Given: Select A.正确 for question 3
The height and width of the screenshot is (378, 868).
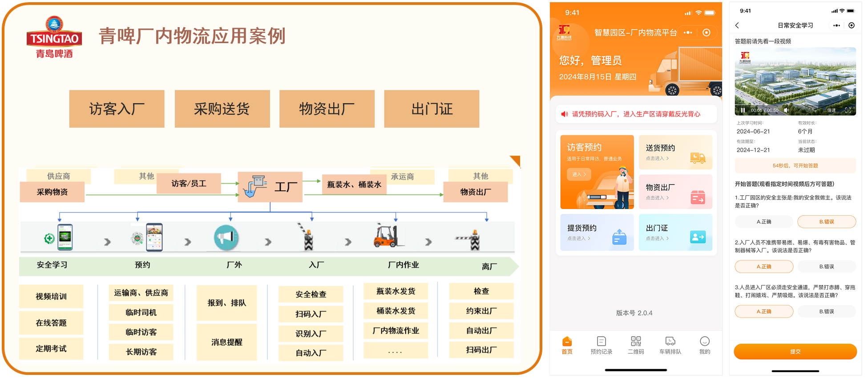Looking at the screenshot, I should point(764,312).
